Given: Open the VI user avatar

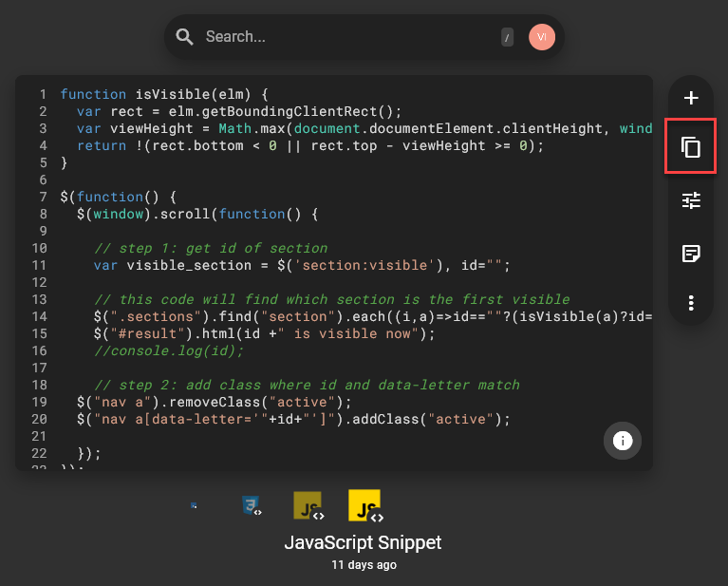Looking at the screenshot, I should coord(542,37).
